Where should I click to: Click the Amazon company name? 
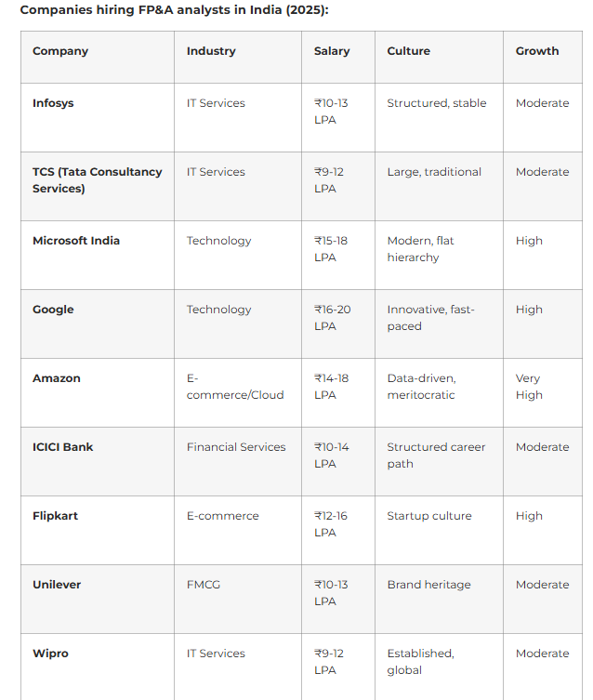click(x=57, y=378)
